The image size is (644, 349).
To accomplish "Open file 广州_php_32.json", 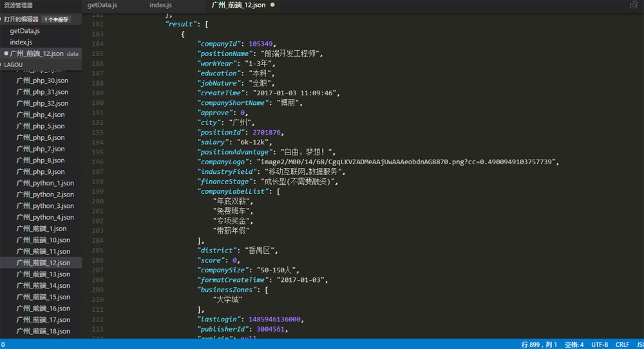I will coord(43,103).
